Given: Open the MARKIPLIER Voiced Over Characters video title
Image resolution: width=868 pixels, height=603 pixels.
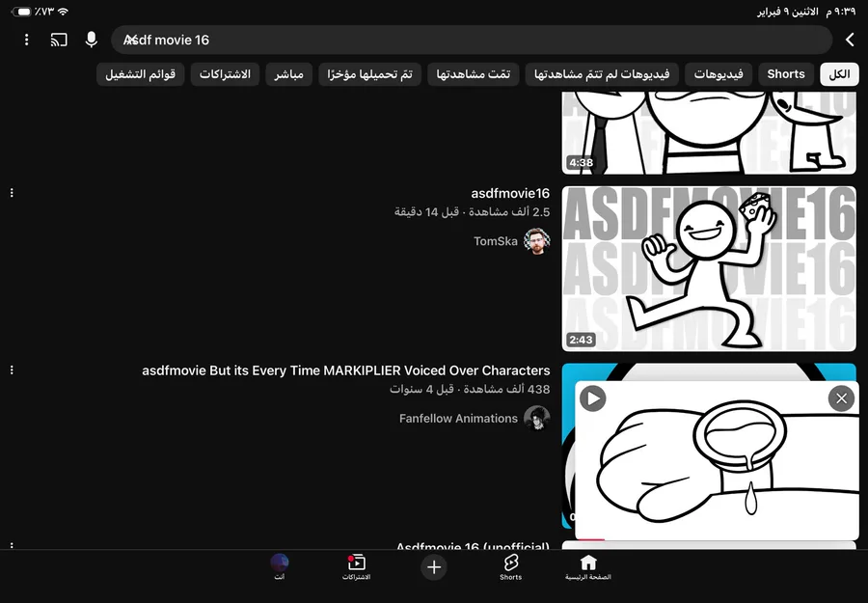Looking at the screenshot, I should (346, 370).
